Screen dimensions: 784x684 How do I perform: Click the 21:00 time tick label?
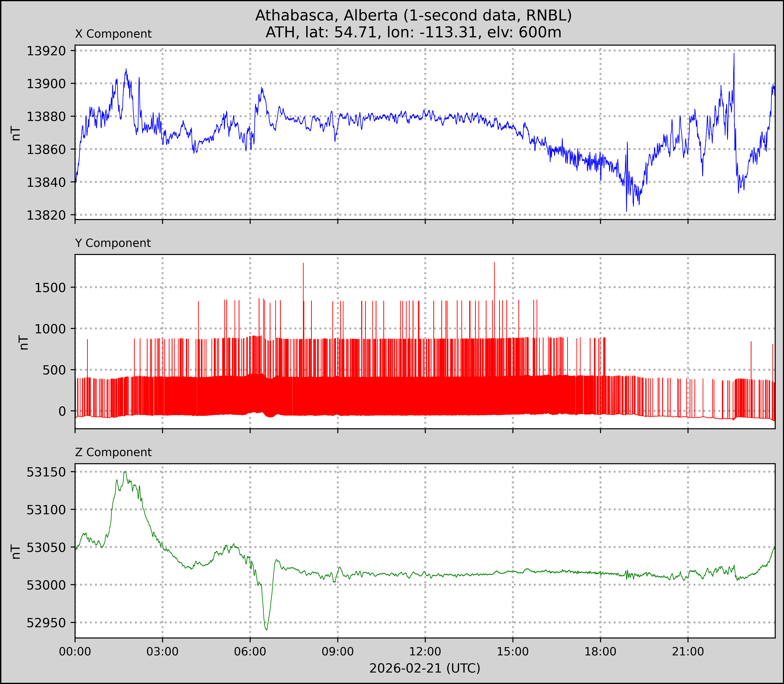click(x=687, y=652)
